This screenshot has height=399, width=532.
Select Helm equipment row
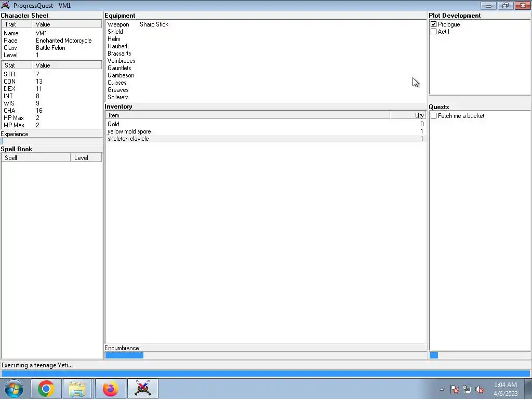[x=265, y=39]
